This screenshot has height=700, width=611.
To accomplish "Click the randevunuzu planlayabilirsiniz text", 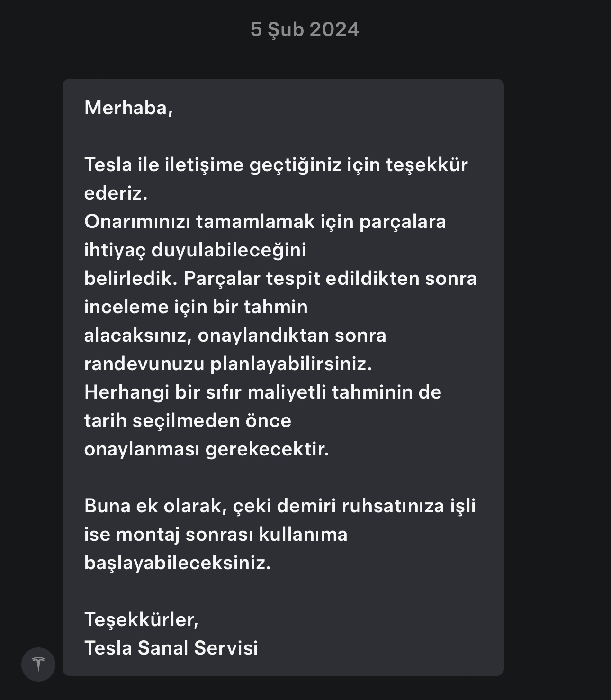I will pos(228,364).
